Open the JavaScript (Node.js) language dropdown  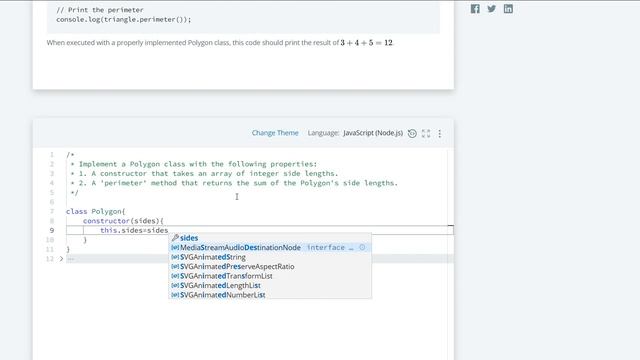pyautogui.click(x=373, y=133)
